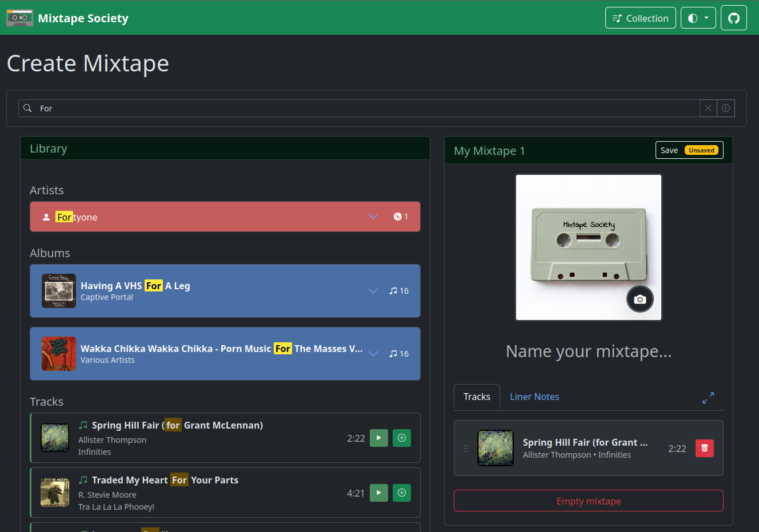Add Spring Hill Fair to mixtape

(402, 438)
